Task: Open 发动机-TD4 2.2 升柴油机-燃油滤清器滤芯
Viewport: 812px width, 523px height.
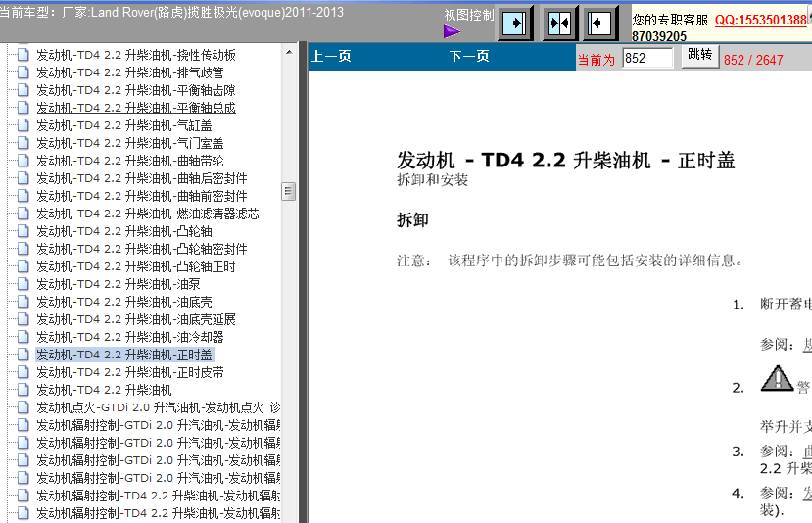Action: click(148, 214)
